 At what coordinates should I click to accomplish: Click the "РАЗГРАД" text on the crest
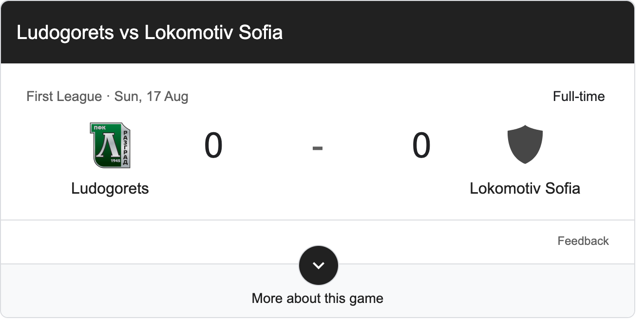pos(126,147)
